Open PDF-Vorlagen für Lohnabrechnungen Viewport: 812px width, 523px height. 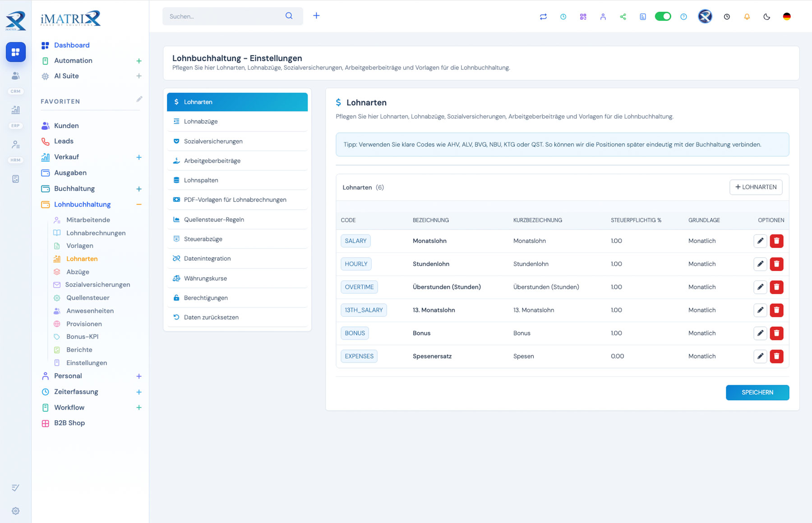[237, 200]
